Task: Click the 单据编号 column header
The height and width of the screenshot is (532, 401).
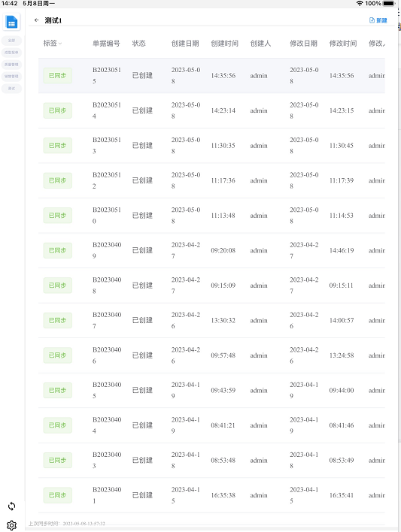Action: [x=106, y=44]
